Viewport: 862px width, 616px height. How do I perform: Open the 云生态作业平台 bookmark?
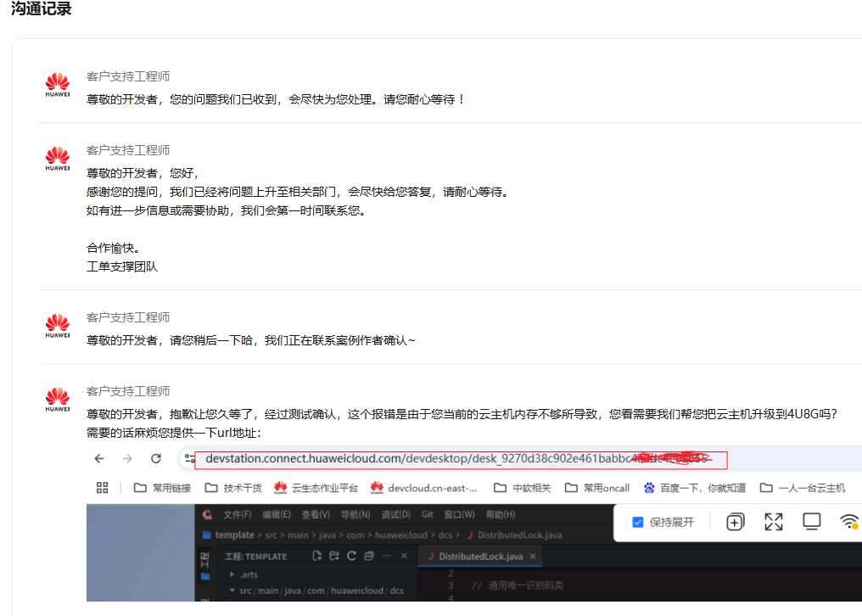pyautogui.click(x=316, y=488)
